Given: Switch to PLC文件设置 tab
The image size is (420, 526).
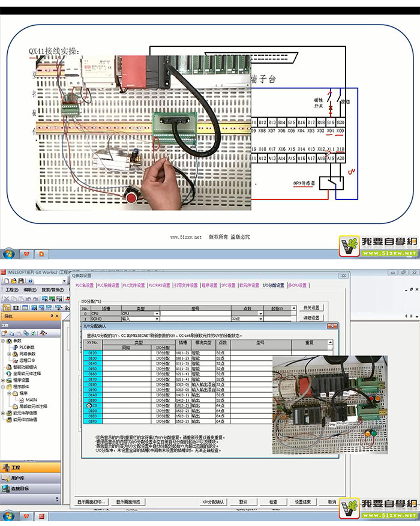Looking at the screenshot, I should 134,285.
